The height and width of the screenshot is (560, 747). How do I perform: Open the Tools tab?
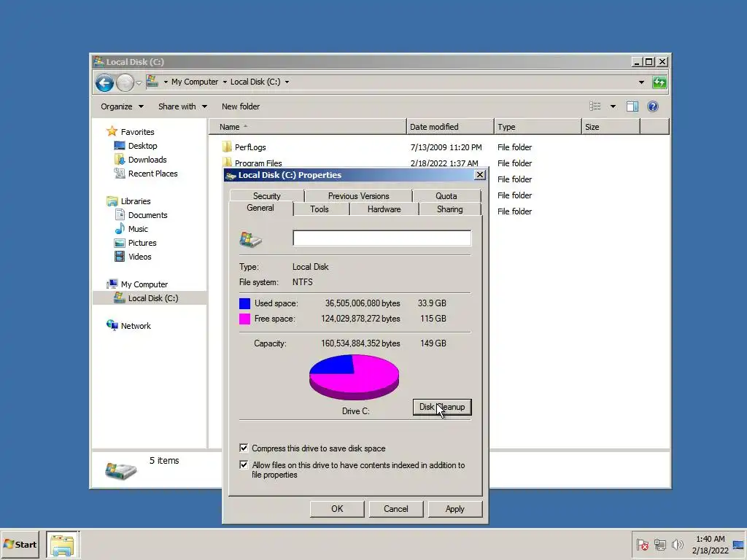(320, 209)
